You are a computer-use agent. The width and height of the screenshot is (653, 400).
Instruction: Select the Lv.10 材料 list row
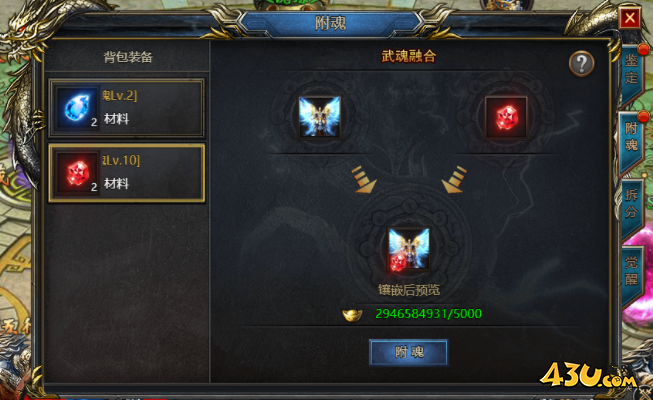point(127,173)
